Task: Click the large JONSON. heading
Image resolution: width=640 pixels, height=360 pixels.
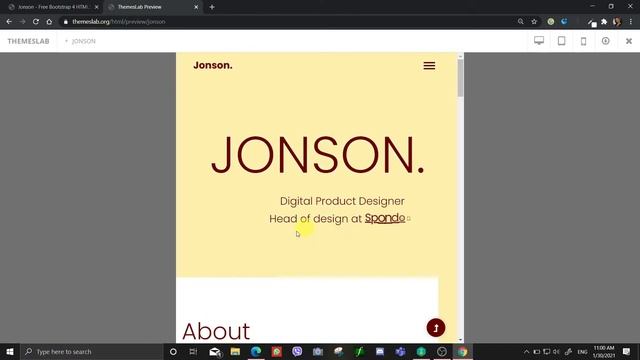Action: click(x=318, y=156)
